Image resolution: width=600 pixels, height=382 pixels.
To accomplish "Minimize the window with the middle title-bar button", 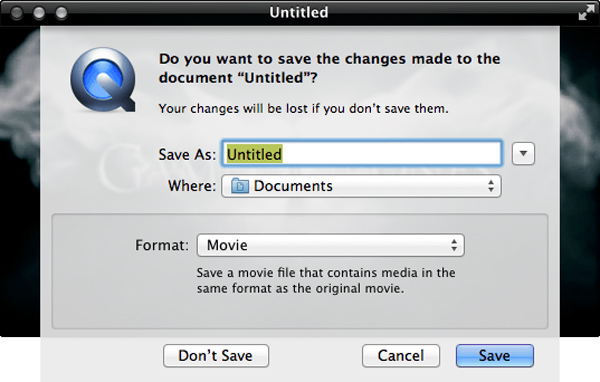I will 39,13.
